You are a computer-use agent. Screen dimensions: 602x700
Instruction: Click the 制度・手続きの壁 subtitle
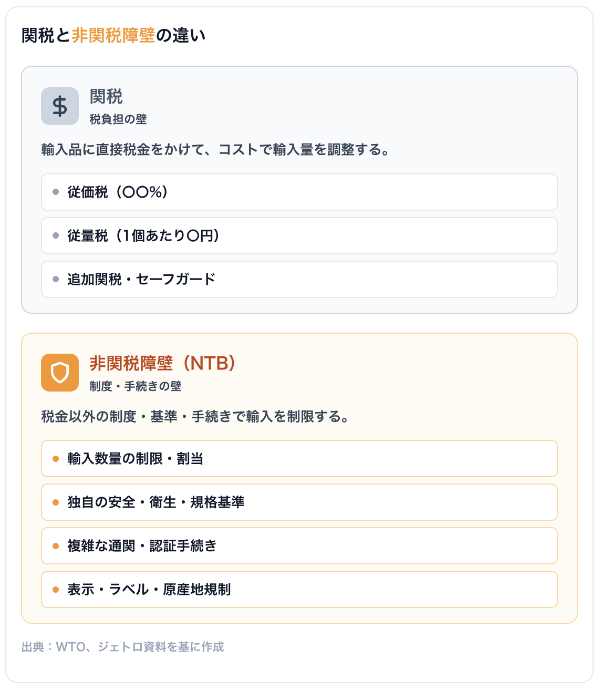136,386
